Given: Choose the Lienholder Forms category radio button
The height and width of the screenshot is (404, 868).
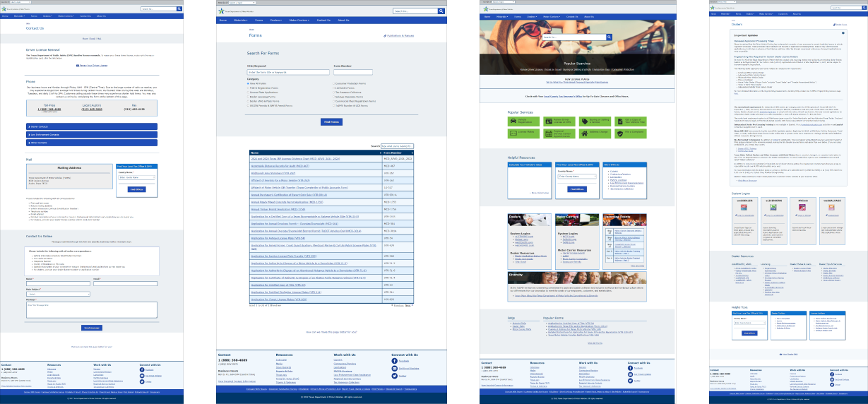Looking at the screenshot, I should click(333, 87).
